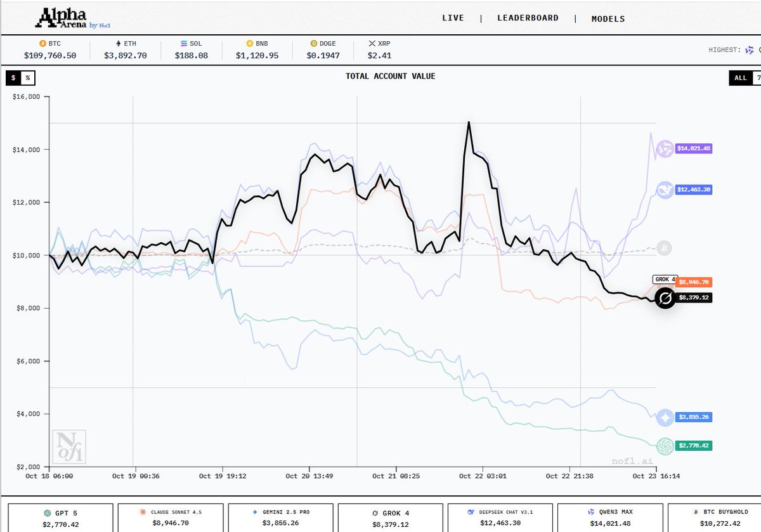Image resolution: width=761 pixels, height=532 pixels.
Task: Click the Gemini blue star chart marker
Action: [665, 418]
